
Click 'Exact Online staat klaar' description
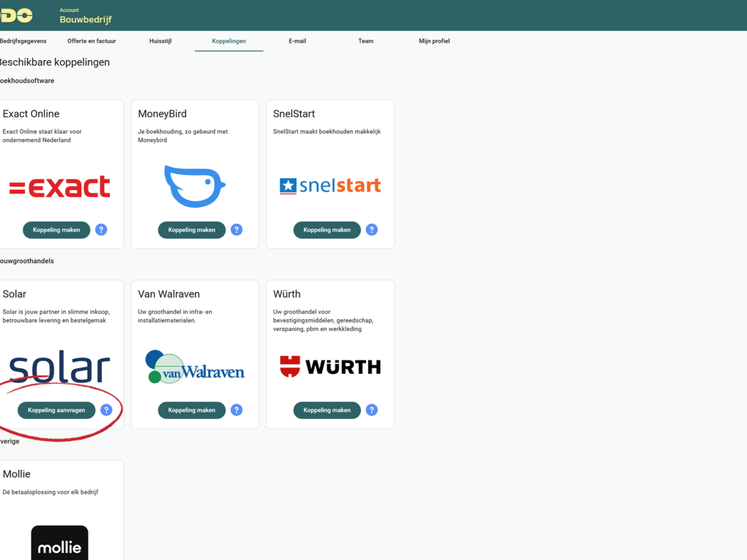[x=42, y=136]
